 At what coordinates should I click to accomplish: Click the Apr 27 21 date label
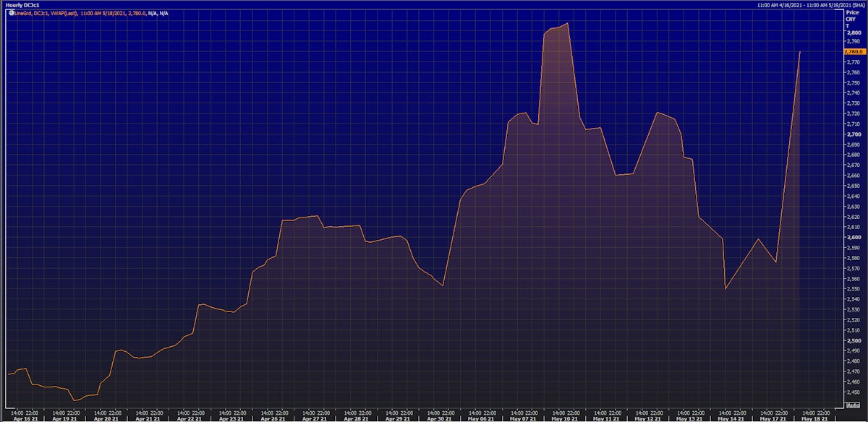pos(315,418)
